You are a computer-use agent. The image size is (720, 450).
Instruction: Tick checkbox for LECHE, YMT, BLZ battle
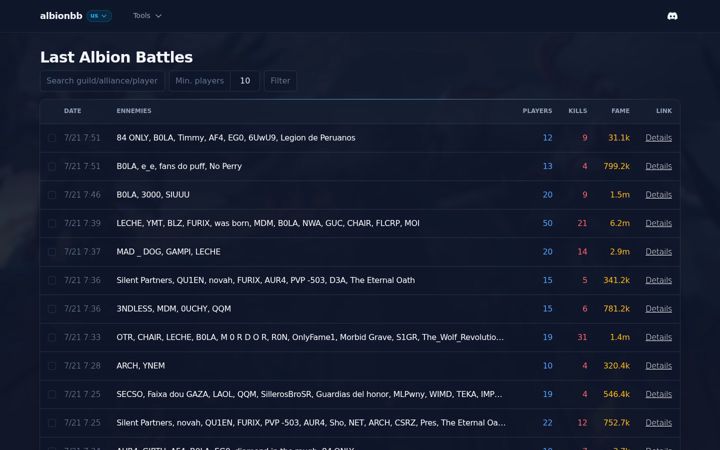[52, 223]
